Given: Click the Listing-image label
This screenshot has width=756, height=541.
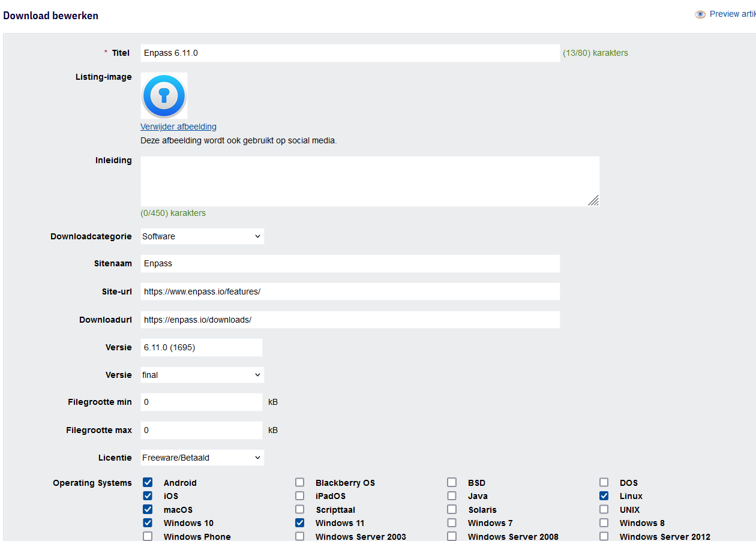Looking at the screenshot, I should click(104, 77).
